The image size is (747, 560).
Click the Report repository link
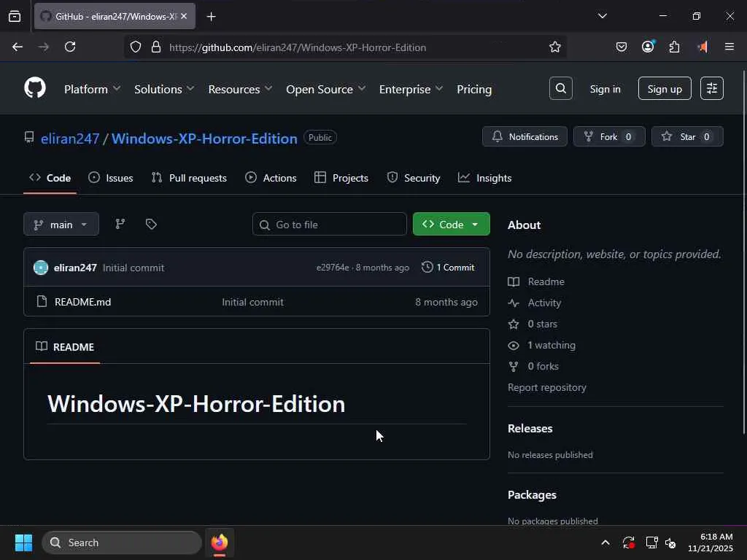coord(547,388)
